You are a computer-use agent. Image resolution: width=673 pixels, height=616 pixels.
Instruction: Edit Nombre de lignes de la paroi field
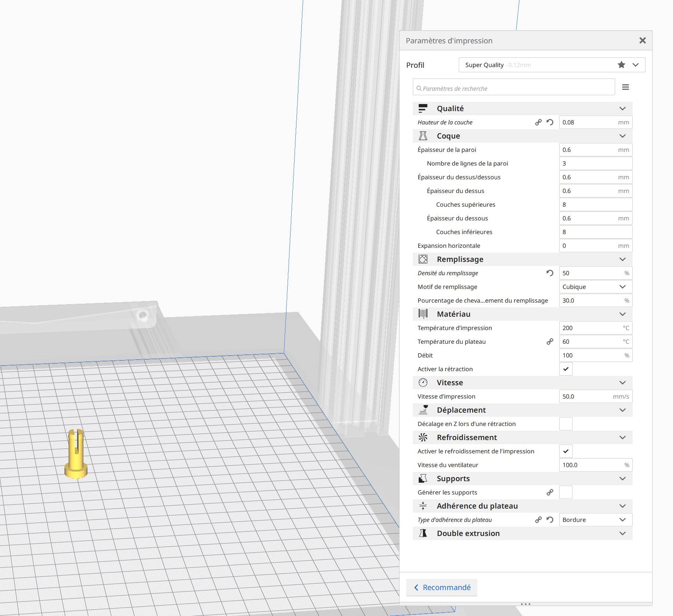596,163
